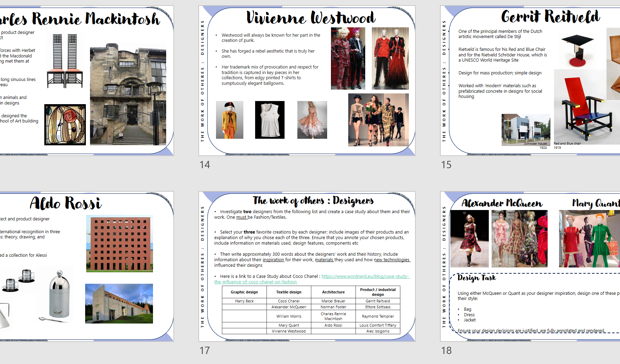Click 'Textile design' table header cell
The width and height of the screenshot is (620, 364).
[289, 292]
